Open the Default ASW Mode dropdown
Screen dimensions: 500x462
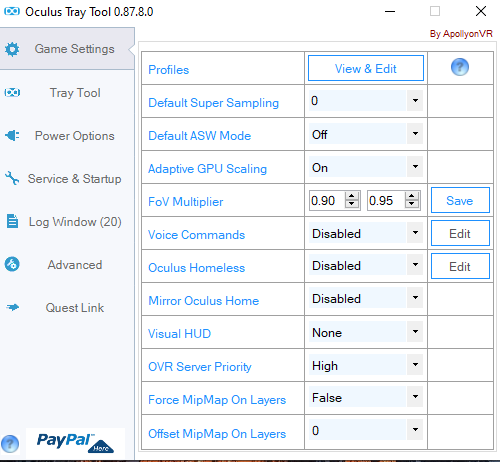(415, 133)
